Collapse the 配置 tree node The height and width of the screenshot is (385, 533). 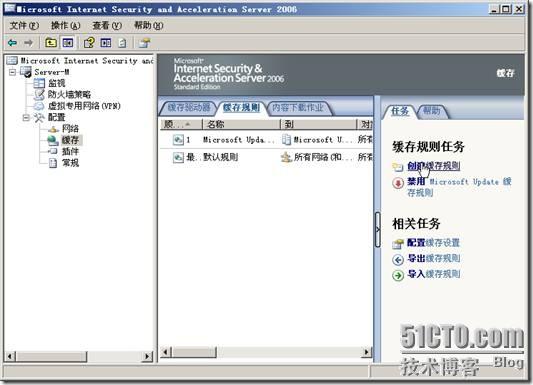tap(26, 118)
